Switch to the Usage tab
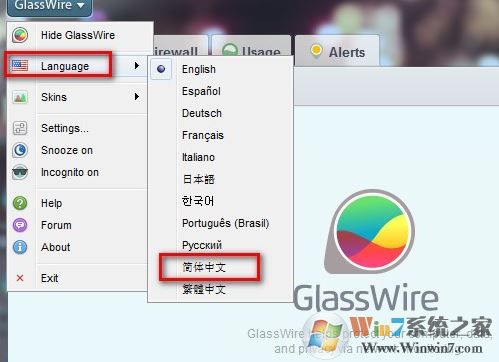This screenshot has height=362, width=499. point(251,46)
